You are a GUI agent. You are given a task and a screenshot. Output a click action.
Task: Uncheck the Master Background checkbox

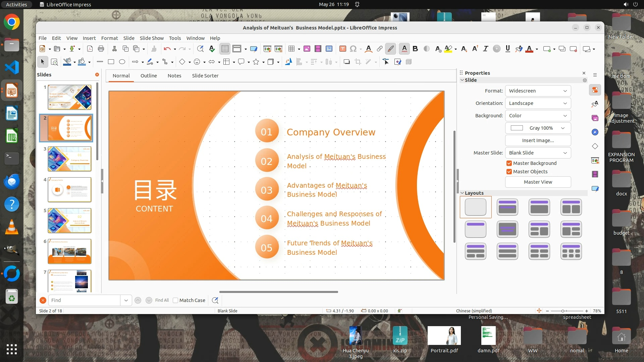tap(509, 163)
